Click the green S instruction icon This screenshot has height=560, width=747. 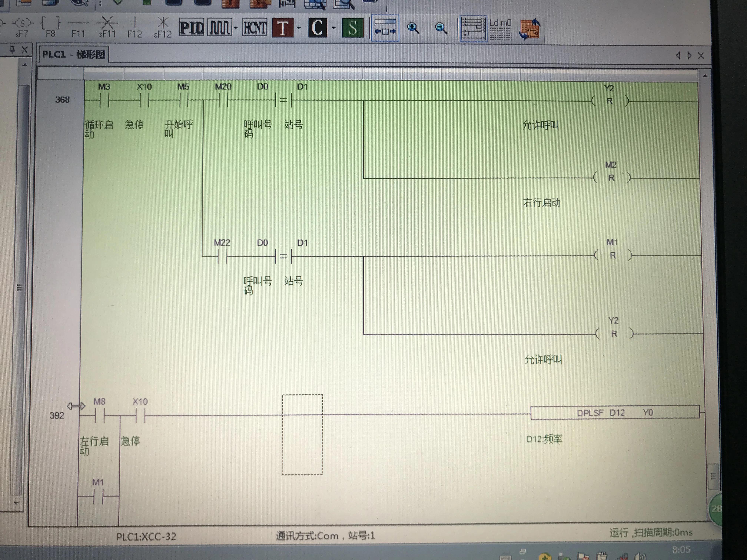point(353,28)
